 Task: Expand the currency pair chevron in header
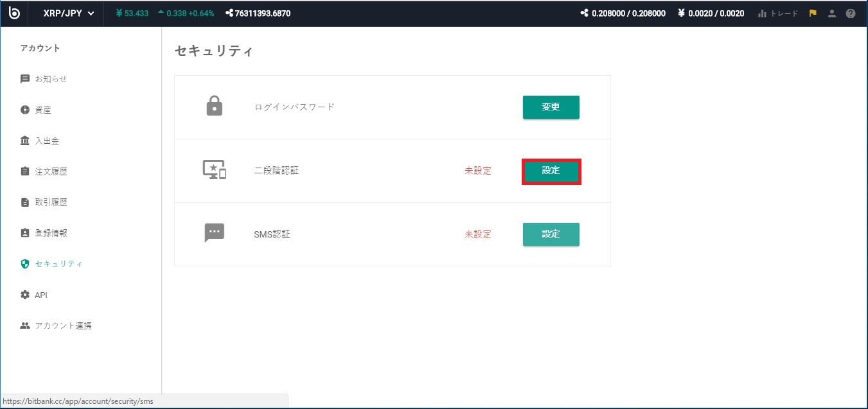[91, 13]
